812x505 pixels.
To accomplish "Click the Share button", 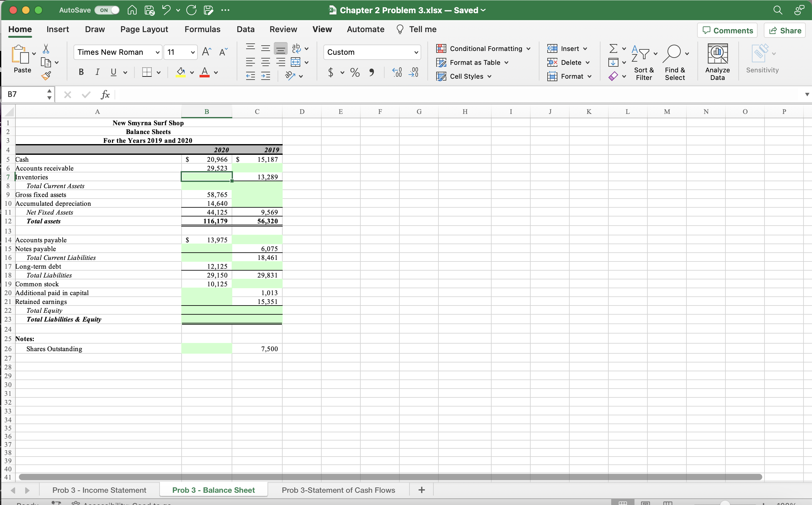I will point(785,31).
